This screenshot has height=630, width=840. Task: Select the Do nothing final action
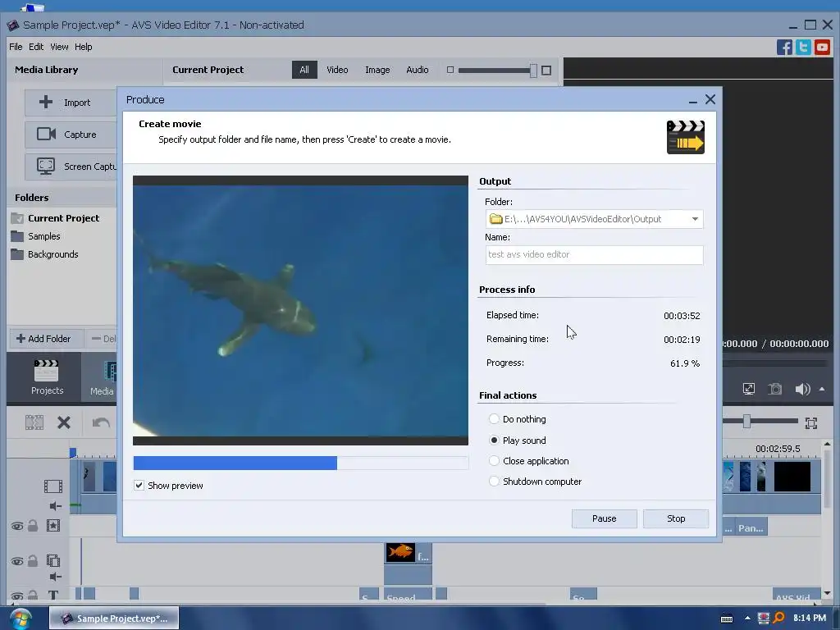[x=494, y=419]
